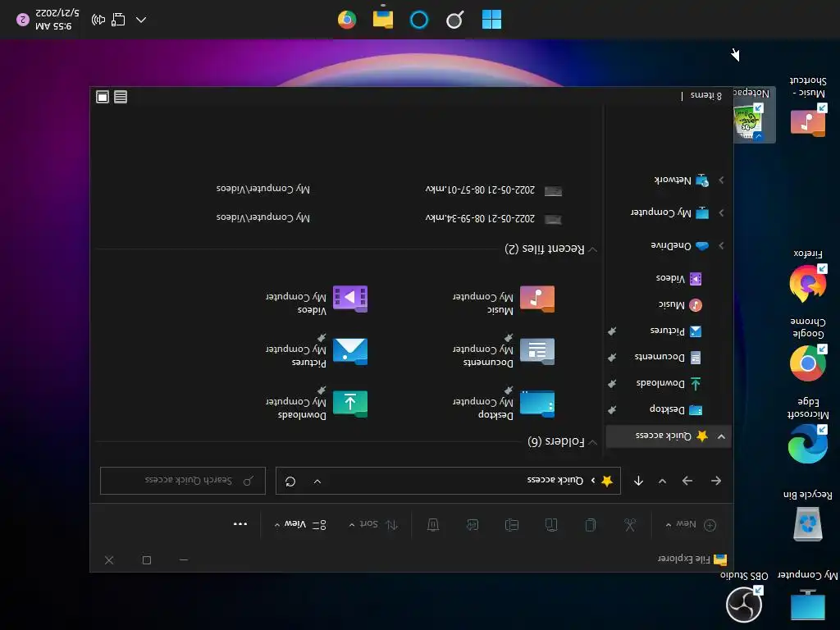The width and height of the screenshot is (840, 630).
Task: Collapse the Quick access tree node
Action: click(722, 436)
